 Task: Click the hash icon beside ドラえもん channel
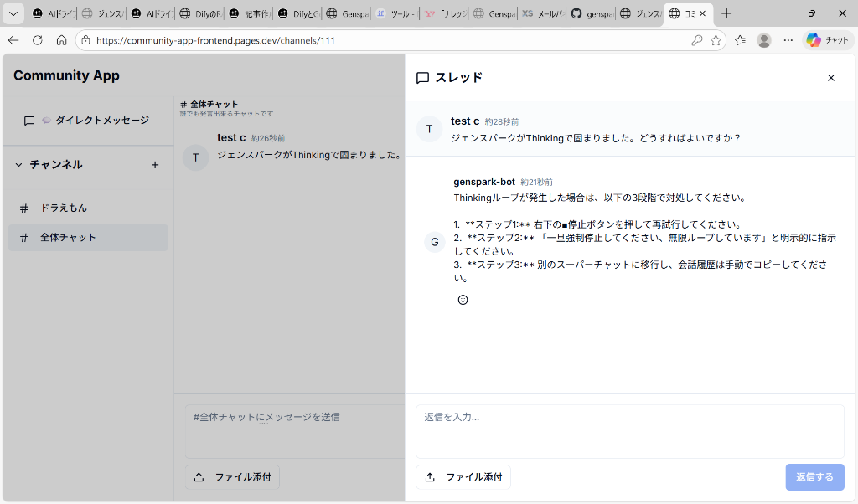point(23,208)
